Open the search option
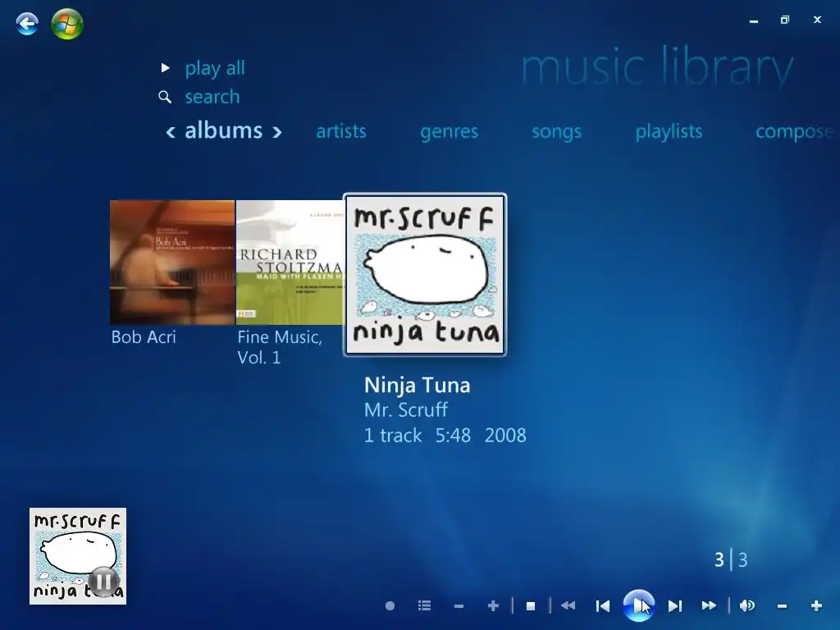Viewport: 840px width, 630px height. tap(212, 97)
